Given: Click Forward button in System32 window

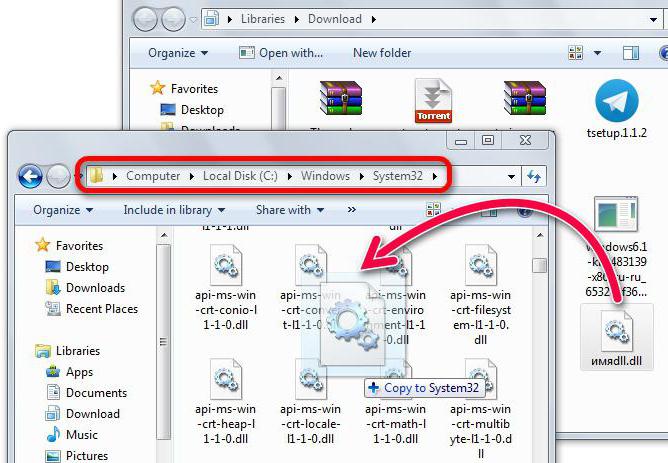Looking at the screenshot, I should pyautogui.click(x=58, y=176).
